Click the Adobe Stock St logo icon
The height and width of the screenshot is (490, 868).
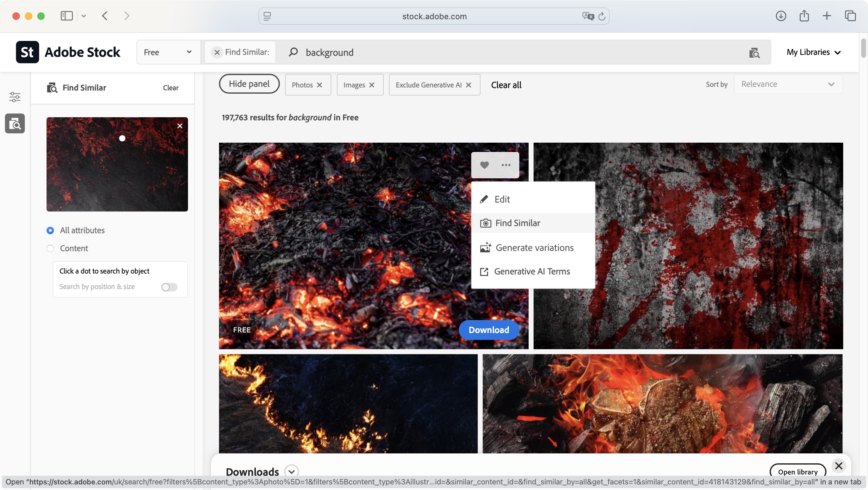click(27, 52)
